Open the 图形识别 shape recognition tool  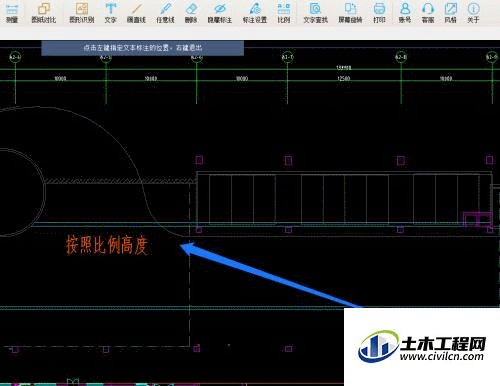tap(82, 13)
